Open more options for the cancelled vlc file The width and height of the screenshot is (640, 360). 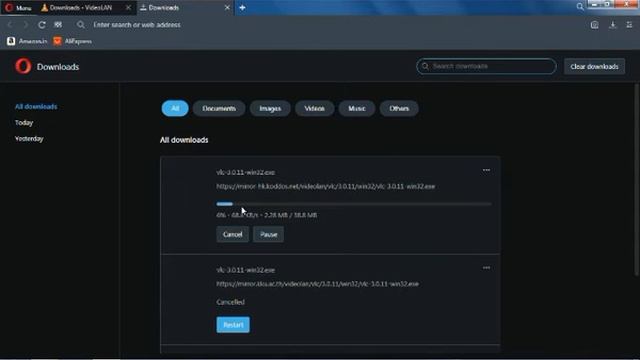point(486,268)
